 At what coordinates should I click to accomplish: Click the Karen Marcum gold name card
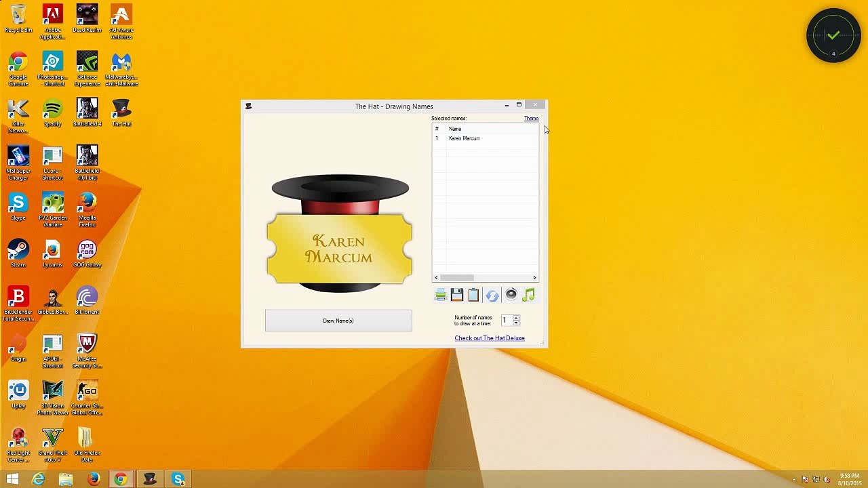339,249
